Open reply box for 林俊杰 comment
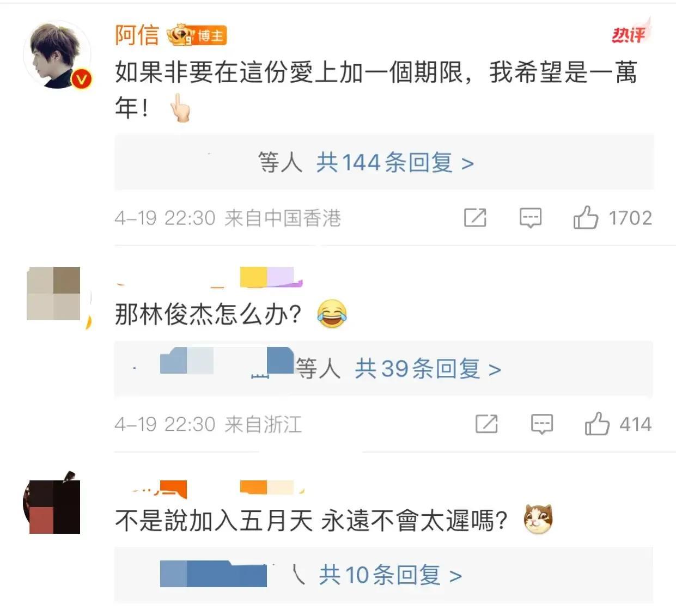The width and height of the screenshot is (676, 616). pos(541,424)
